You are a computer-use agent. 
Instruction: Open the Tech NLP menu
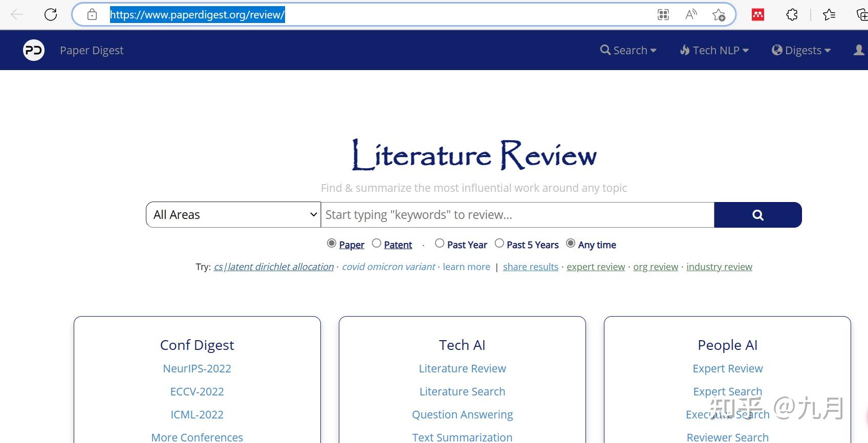tap(714, 50)
